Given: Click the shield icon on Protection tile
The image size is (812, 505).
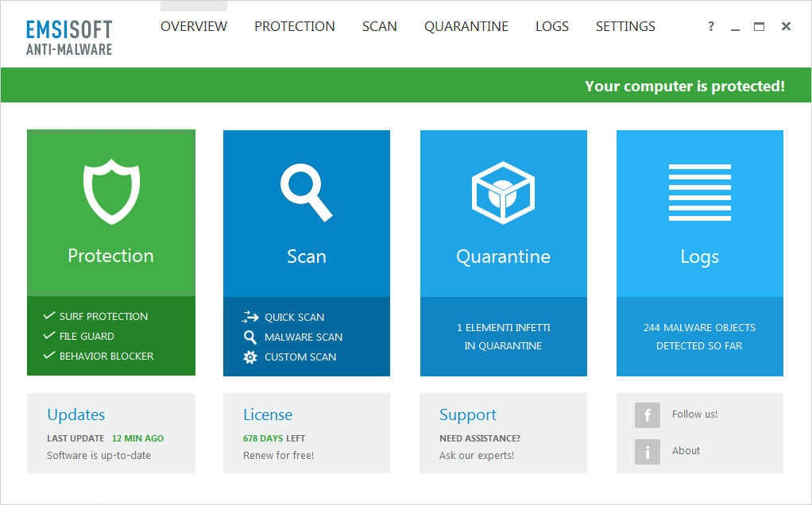Looking at the screenshot, I should click(111, 191).
